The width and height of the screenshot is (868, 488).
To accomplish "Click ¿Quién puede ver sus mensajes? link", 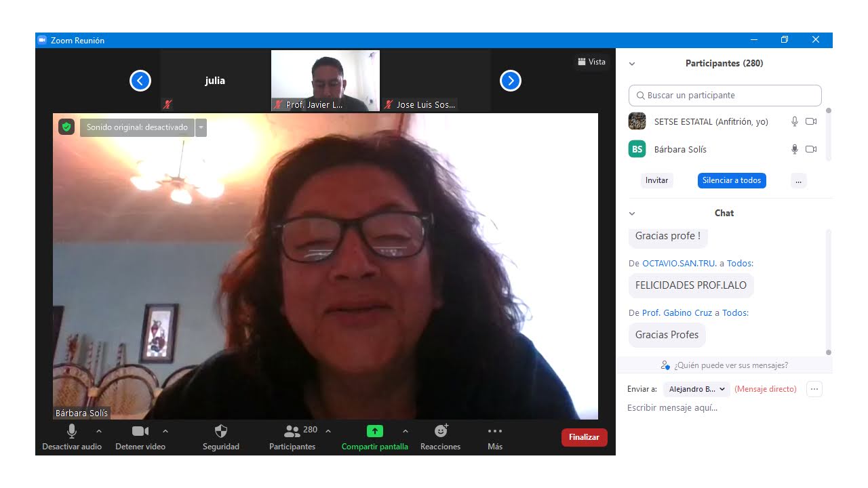I will [724, 365].
